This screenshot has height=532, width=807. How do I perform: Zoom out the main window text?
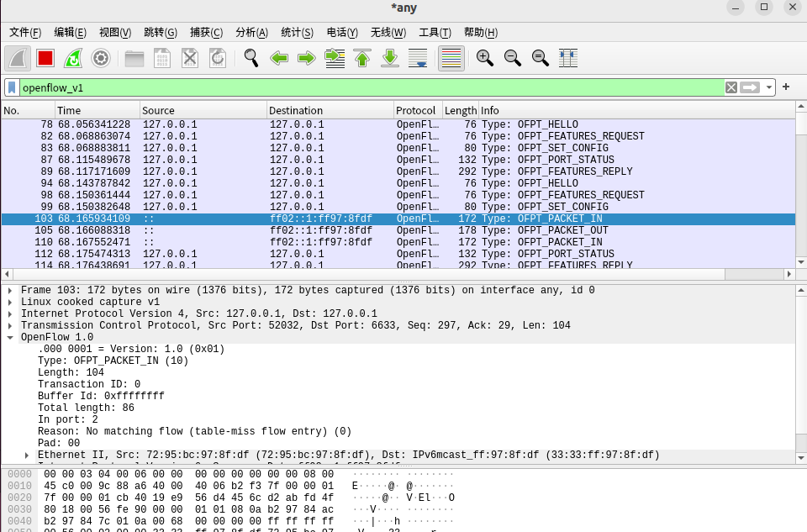513,58
